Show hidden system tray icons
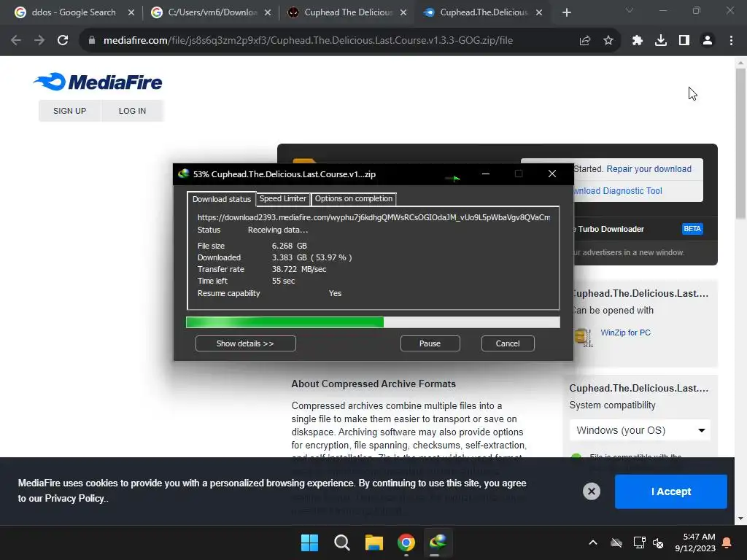The height and width of the screenshot is (560, 747). coord(593,542)
